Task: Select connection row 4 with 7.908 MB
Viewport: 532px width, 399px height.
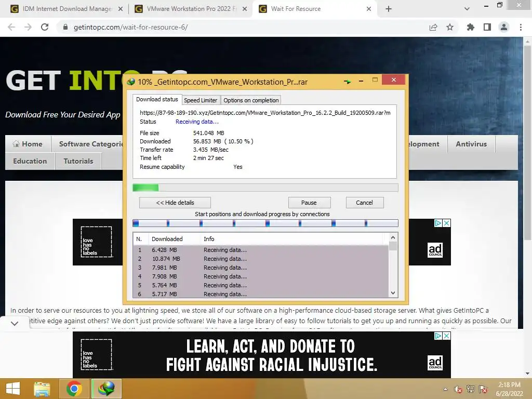Action: pyautogui.click(x=261, y=276)
